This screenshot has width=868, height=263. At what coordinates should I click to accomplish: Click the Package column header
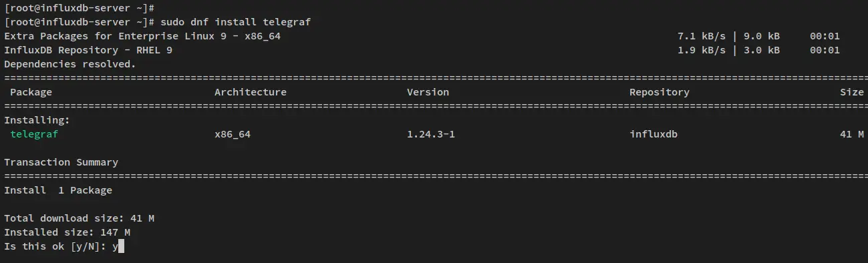pyautogui.click(x=31, y=92)
